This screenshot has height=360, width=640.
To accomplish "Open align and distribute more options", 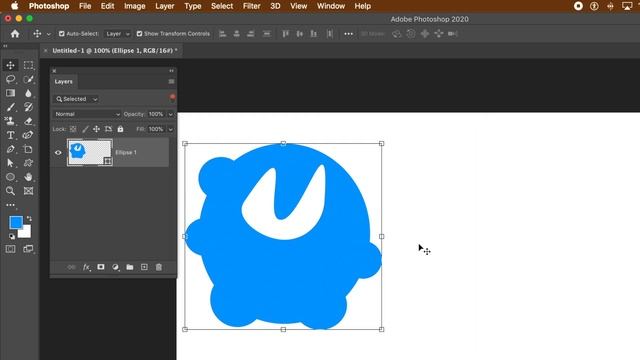I will 348,34.
